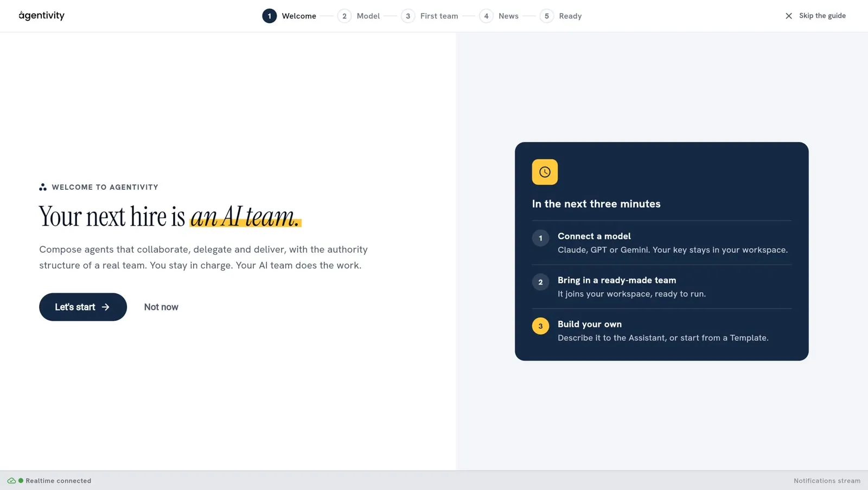Click step number 5 circle in top stepper
The height and width of the screenshot is (490, 868).
[x=547, y=16]
